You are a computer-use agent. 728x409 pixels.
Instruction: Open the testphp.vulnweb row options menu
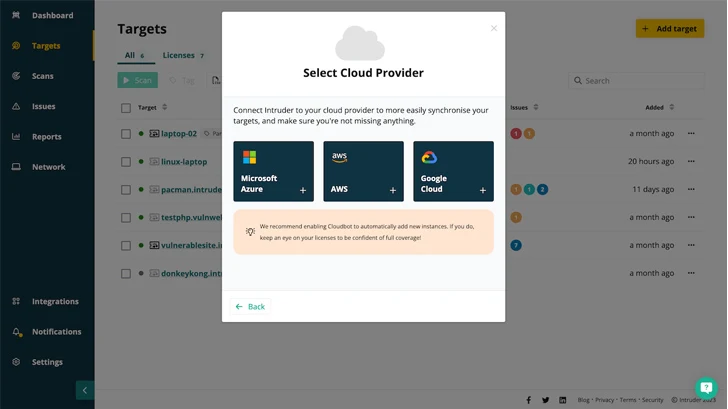(x=691, y=217)
